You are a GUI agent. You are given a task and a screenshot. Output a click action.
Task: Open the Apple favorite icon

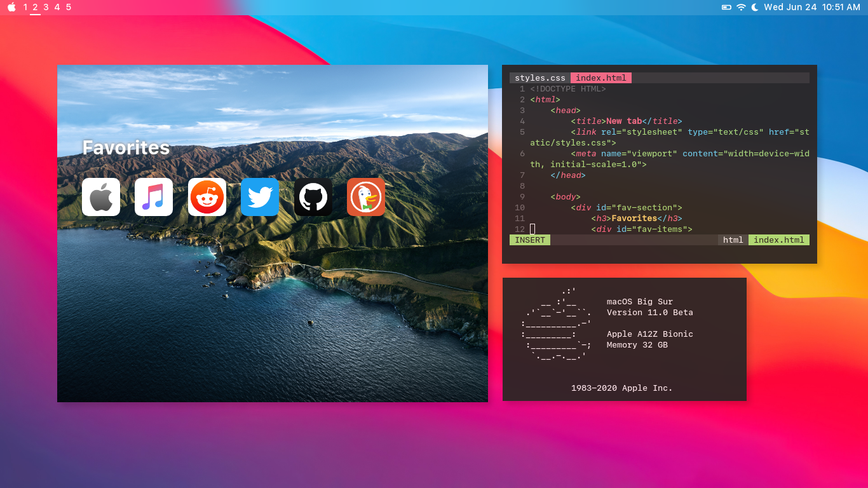101,197
